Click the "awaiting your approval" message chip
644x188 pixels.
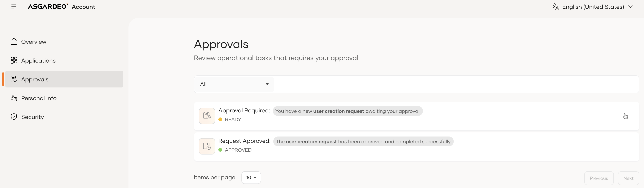coord(347,111)
